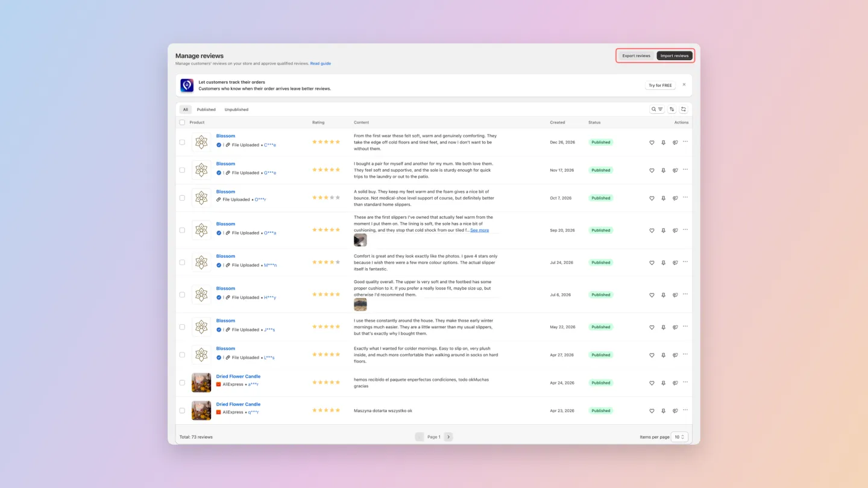The height and width of the screenshot is (488, 868).
Task: Open more actions for Nov 17, 2026 review
Action: click(685, 170)
